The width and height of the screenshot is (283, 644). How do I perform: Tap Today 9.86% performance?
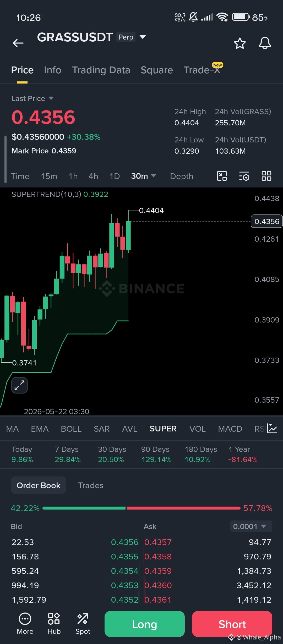coord(22,454)
